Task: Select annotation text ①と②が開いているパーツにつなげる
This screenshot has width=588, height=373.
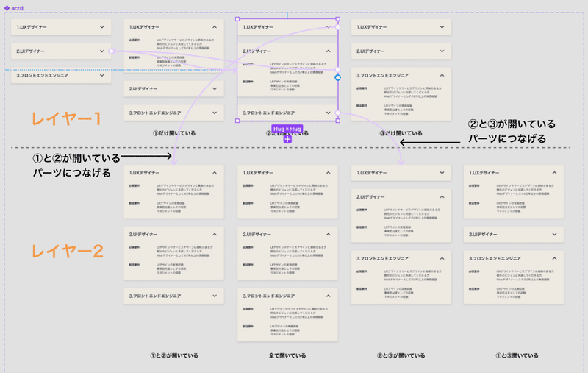Action: point(76,166)
